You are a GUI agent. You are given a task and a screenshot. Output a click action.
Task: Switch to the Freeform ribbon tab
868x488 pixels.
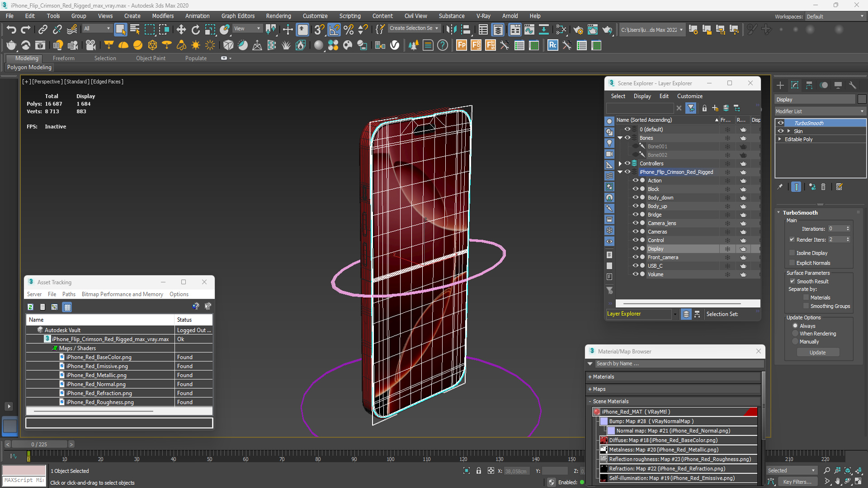63,58
